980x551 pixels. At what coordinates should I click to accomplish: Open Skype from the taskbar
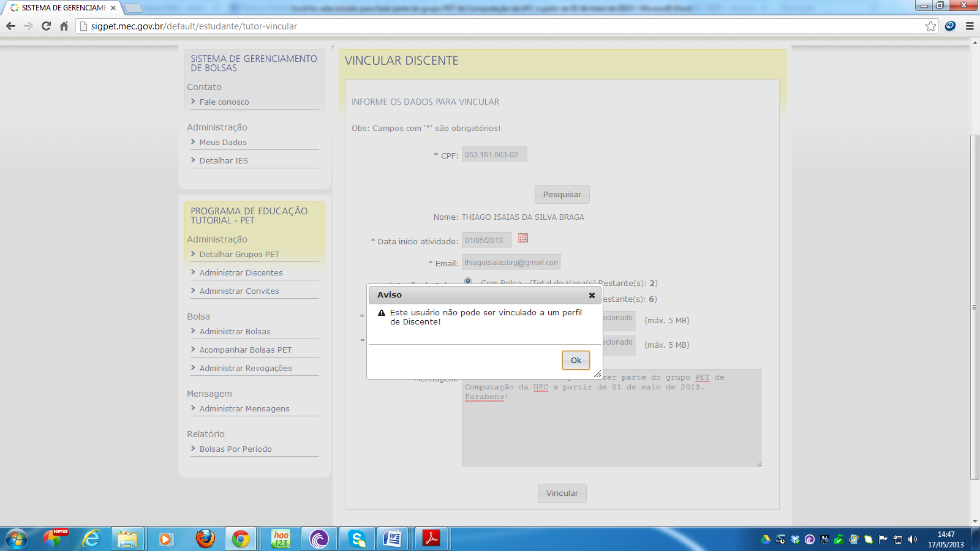[x=357, y=539]
